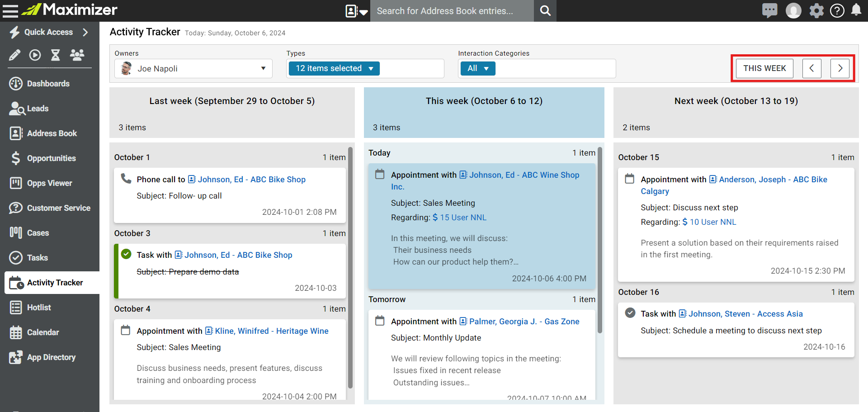The image size is (868, 412).
Task: Open the Tasks module
Action: [50, 258]
